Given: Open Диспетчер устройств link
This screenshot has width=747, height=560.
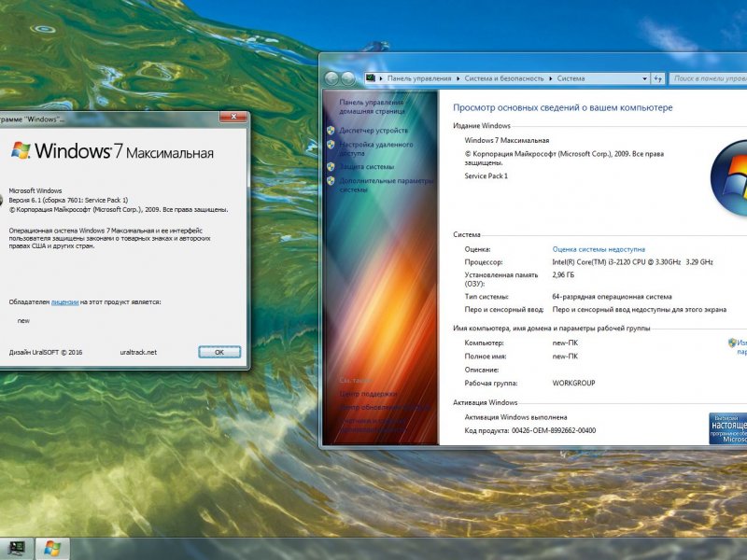Looking at the screenshot, I should 373,130.
